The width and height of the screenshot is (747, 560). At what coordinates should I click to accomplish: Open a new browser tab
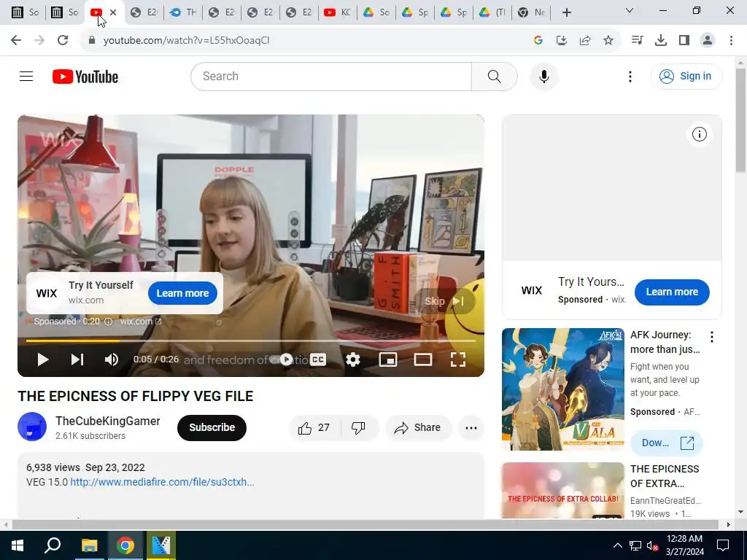[566, 12]
